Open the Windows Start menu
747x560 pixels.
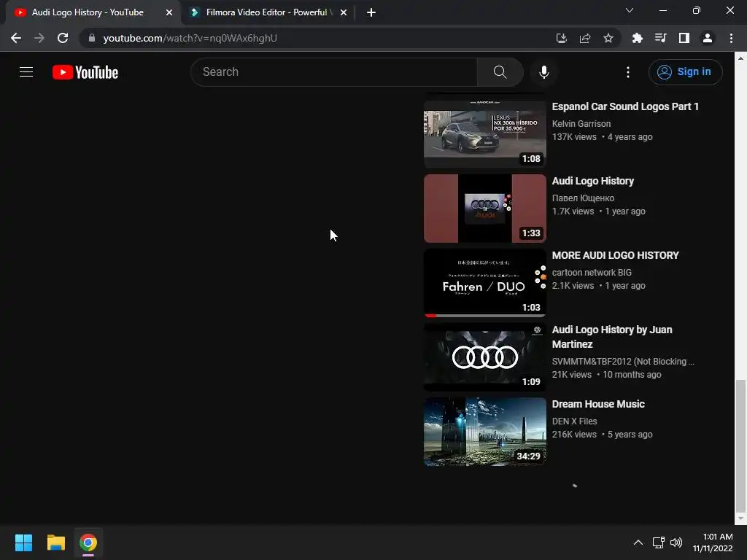23,542
